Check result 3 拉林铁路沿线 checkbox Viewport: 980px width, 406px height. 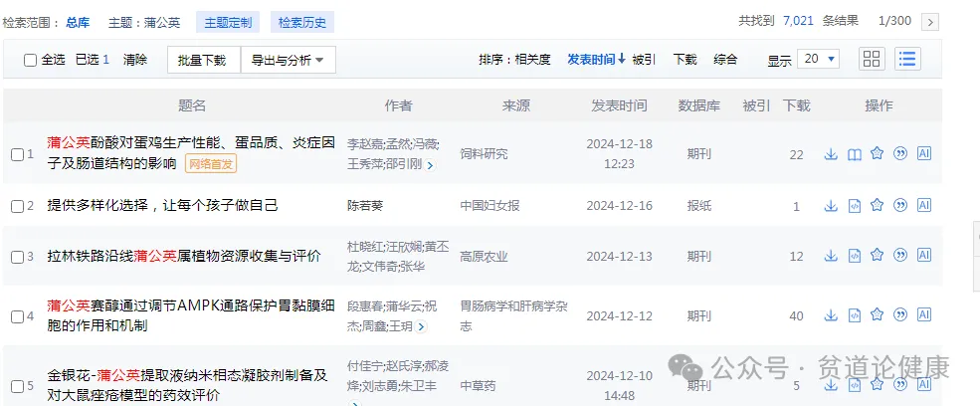pyautogui.click(x=18, y=257)
